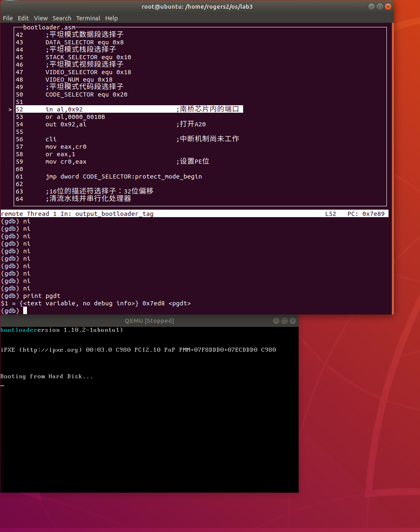Click the gdb status bar showing PC: 0x7e89
This screenshot has height=532, width=420.
194,214
